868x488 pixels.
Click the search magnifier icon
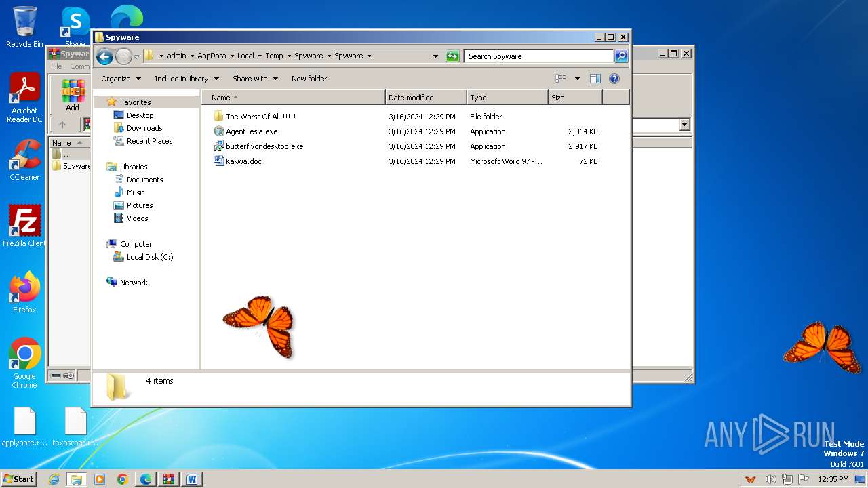coord(620,56)
